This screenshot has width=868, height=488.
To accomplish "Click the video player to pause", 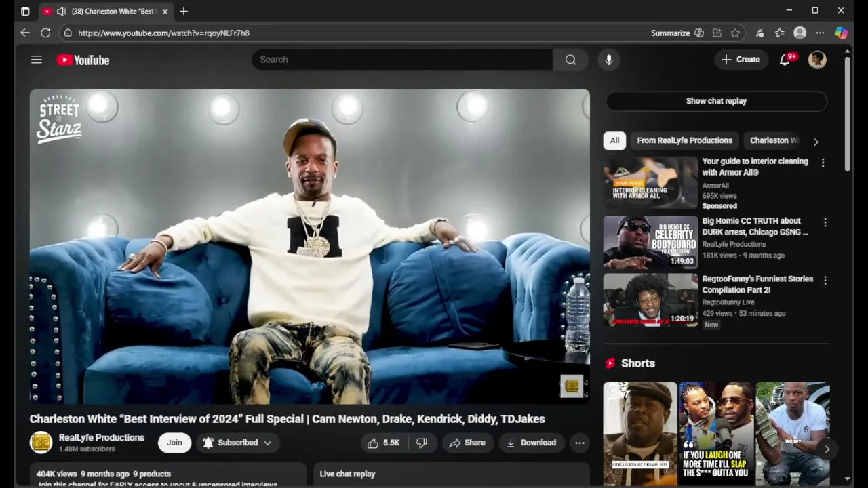I will tap(309, 247).
